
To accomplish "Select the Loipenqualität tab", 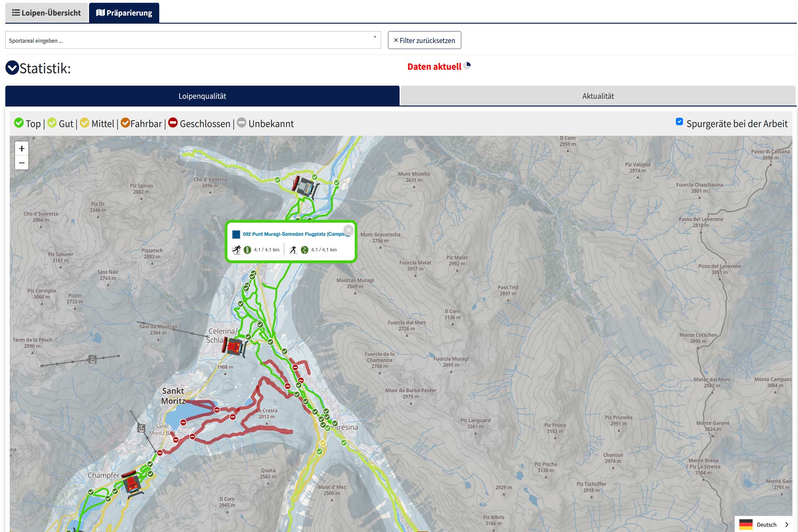I will click(202, 96).
